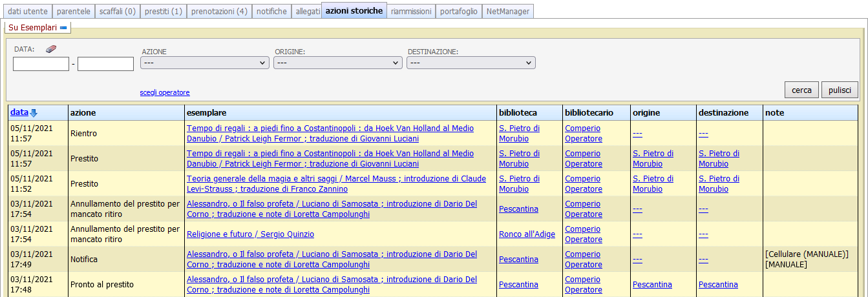Sort by the data column header
Screen dimensions: 868x297
(19, 112)
